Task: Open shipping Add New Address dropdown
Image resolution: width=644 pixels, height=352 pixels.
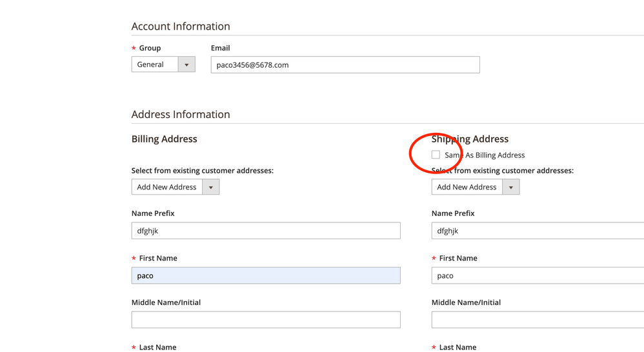Action: coord(467,187)
